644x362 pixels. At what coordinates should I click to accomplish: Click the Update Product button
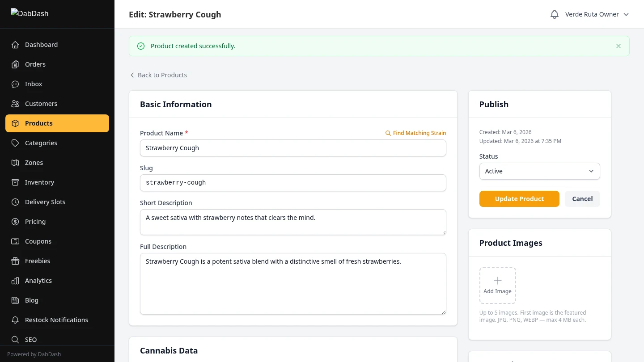519,198
